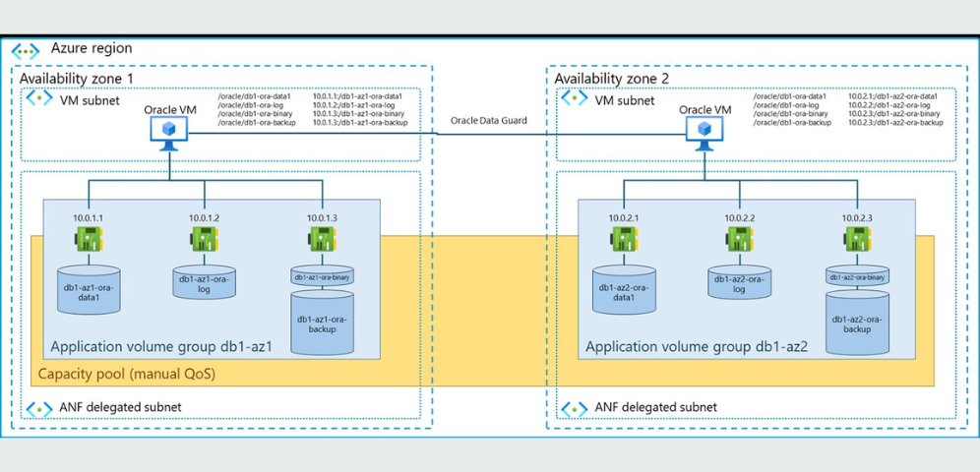The width and height of the screenshot is (980, 472).
Task: Click mount target '10.0.2.1:/db1-az2-ora-data1'
Action: 893,96
